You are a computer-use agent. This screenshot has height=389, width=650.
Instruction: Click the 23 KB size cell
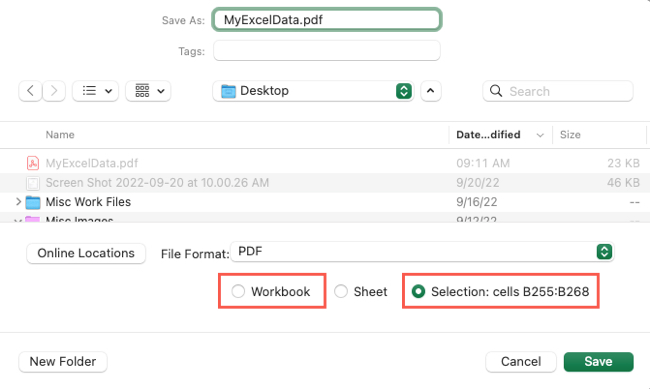click(623, 163)
